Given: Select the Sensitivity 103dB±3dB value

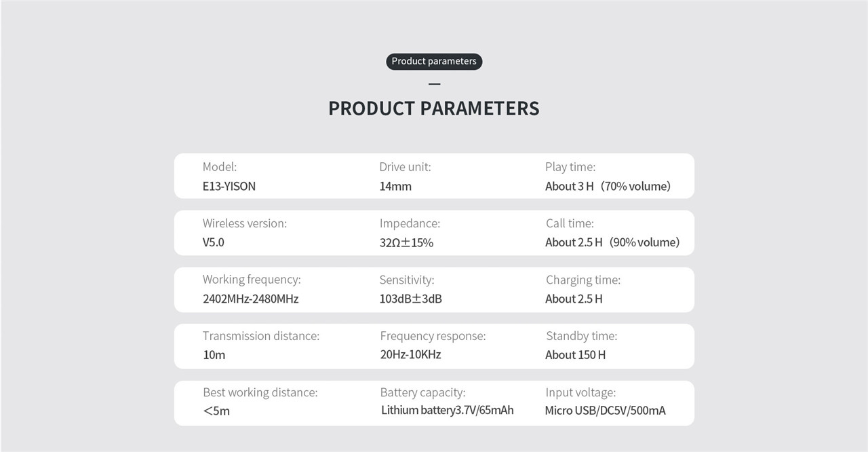Looking at the screenshot, I should click(411, 299).
